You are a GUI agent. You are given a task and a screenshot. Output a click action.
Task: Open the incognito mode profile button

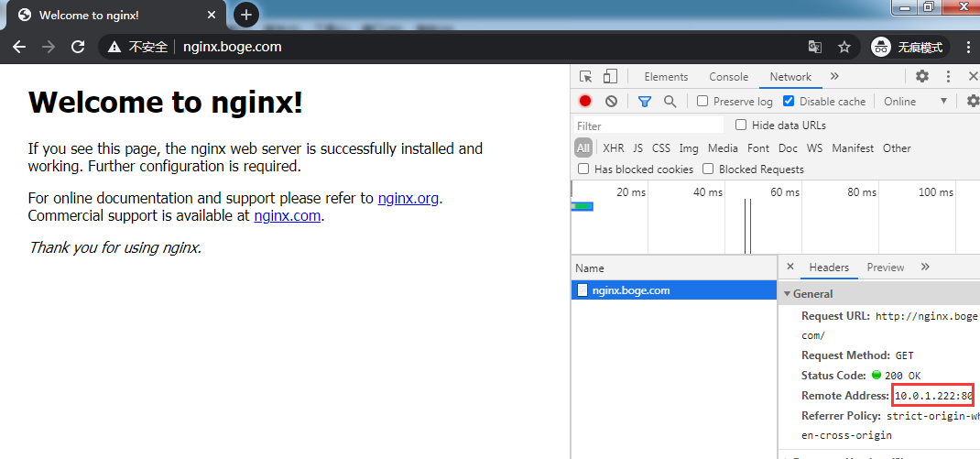coord(910,47)
